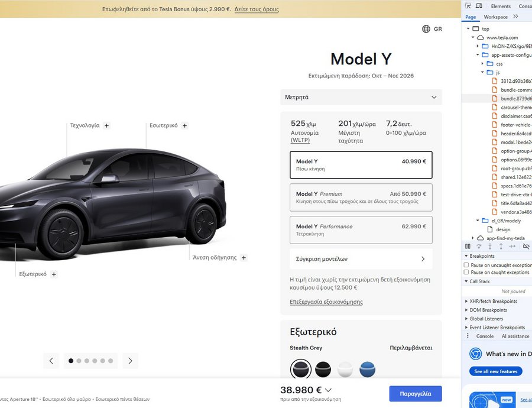Switch to the Workspace tab
The width and height of the screenshot is (532, 408).
point(496,17)
